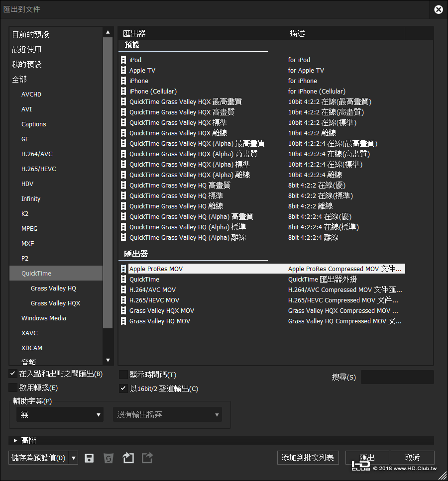
Task: Click 取消 button
Action: pyautogui.click(x=412, y=458)
